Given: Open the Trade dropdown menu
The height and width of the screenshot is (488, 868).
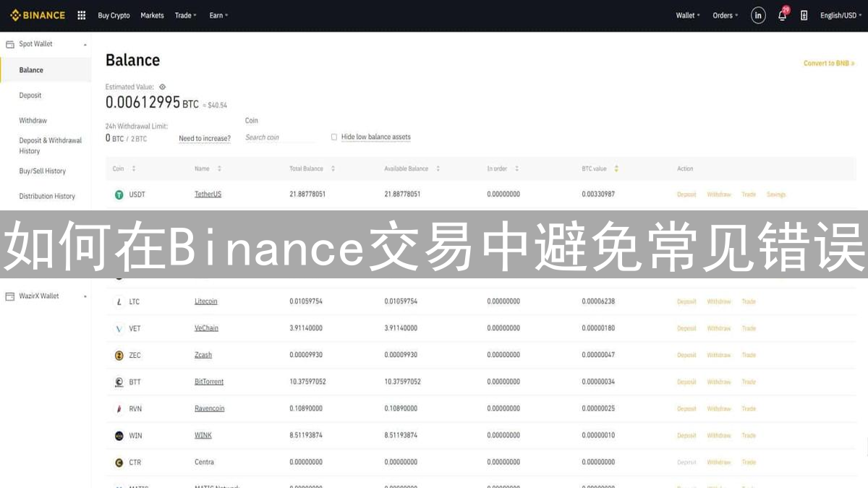Looking at the screenshot, I should [186, 15].
